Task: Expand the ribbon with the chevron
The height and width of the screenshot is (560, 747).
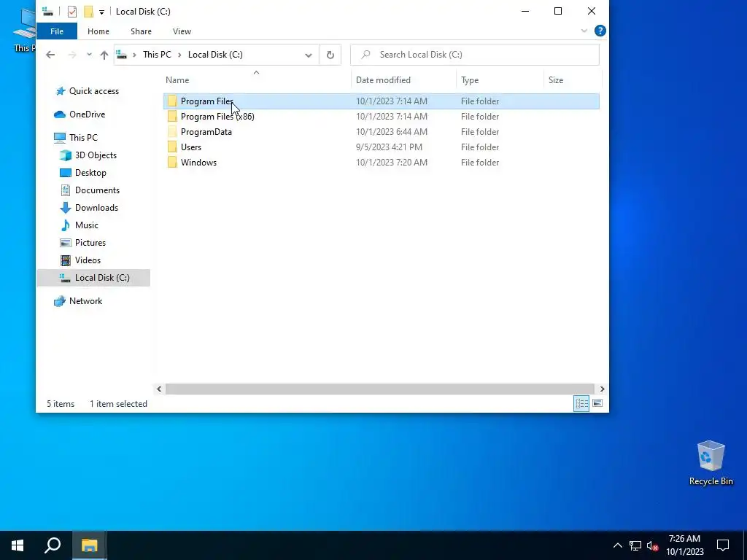Action: (584, 31)
